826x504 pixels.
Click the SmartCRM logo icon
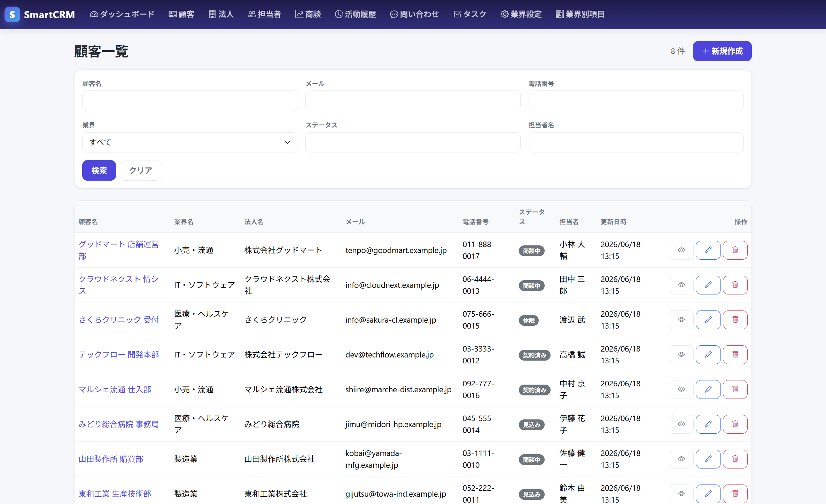click(x=12, y=14)
